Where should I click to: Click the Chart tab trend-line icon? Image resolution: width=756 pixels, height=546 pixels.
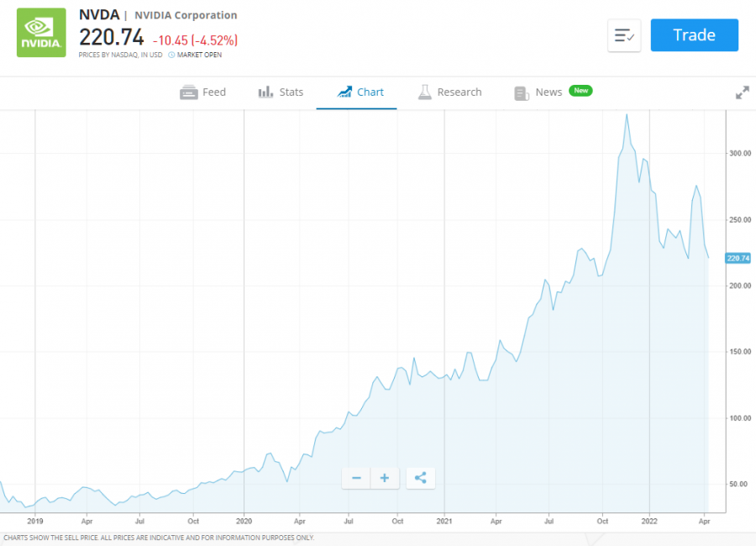pyautogui.click(x=344, y=92)
